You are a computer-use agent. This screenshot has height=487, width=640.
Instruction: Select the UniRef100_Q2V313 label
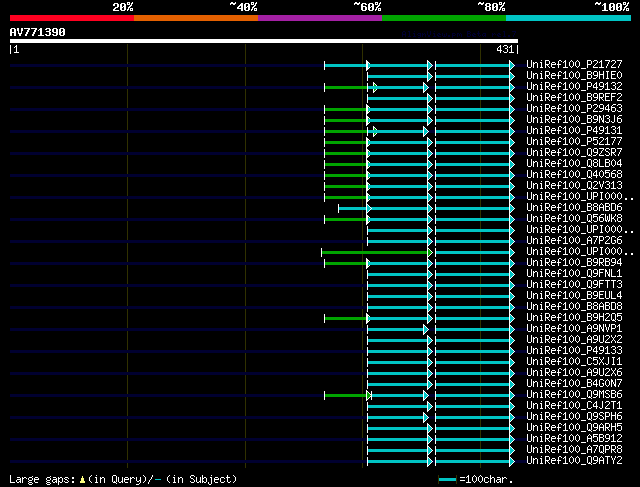coord(574,186)
